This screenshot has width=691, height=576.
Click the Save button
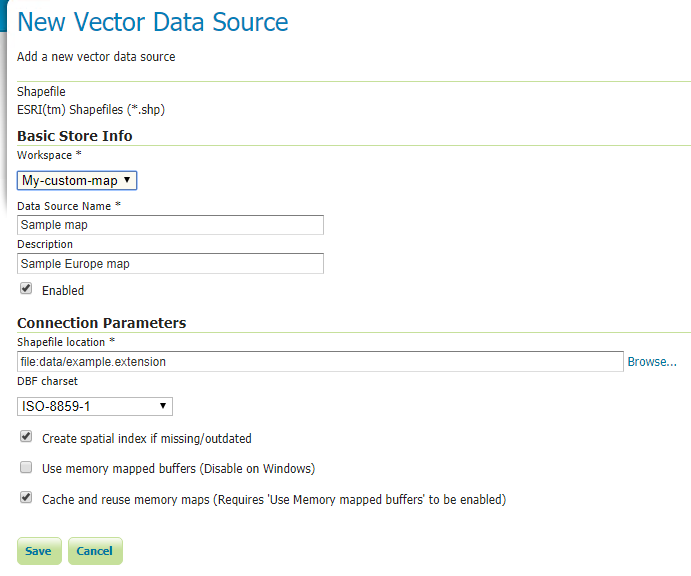point(39,551)
